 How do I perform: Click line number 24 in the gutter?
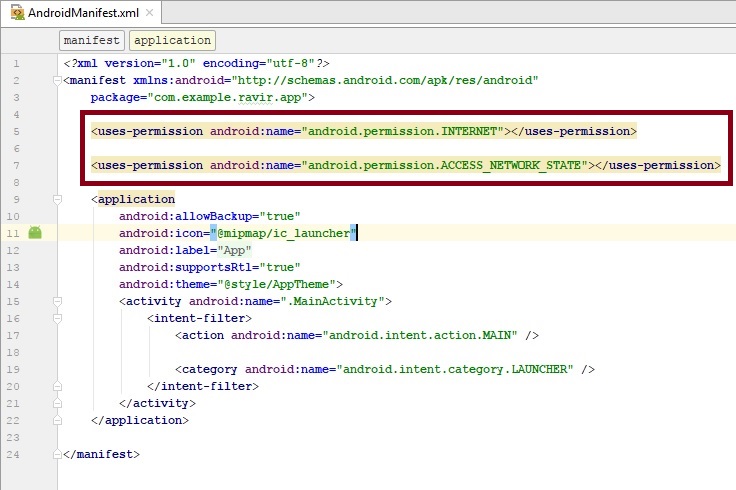13,454
